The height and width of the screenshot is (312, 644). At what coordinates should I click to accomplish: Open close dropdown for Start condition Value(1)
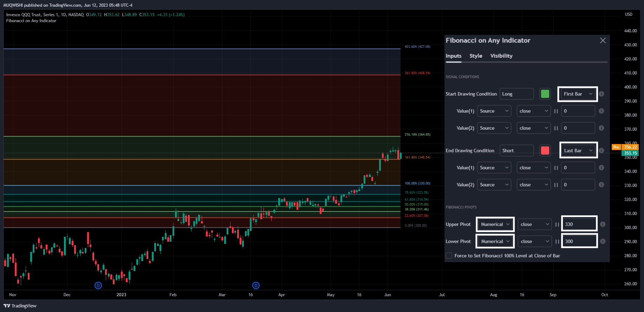534,111
